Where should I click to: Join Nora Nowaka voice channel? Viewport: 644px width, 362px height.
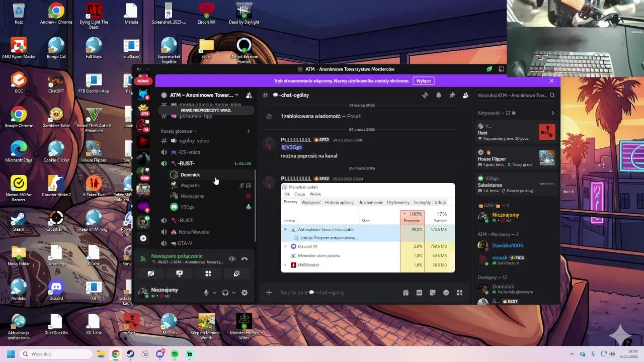206,232
